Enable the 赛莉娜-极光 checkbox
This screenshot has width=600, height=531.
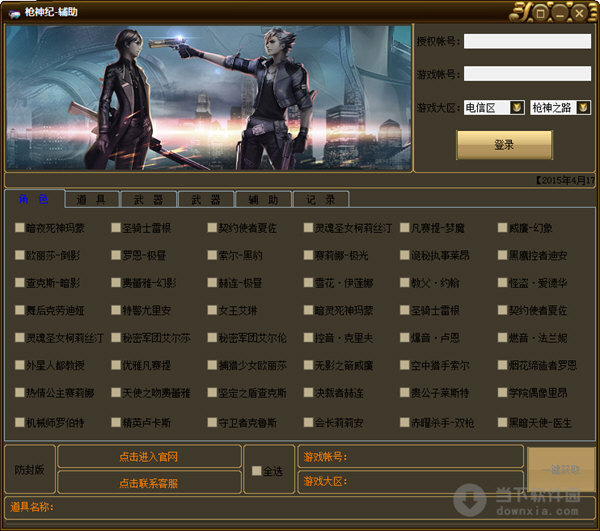click(308, 255)
